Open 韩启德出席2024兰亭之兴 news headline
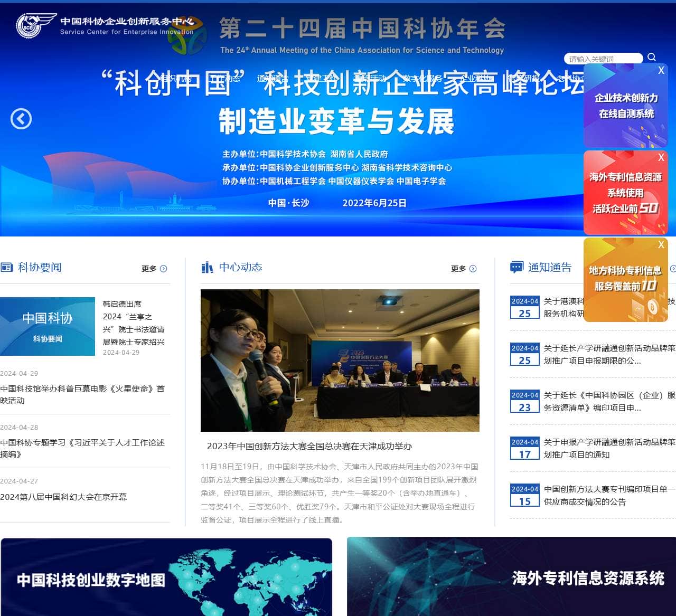This screenshot has height=616, width=676. tap(134, 323)
